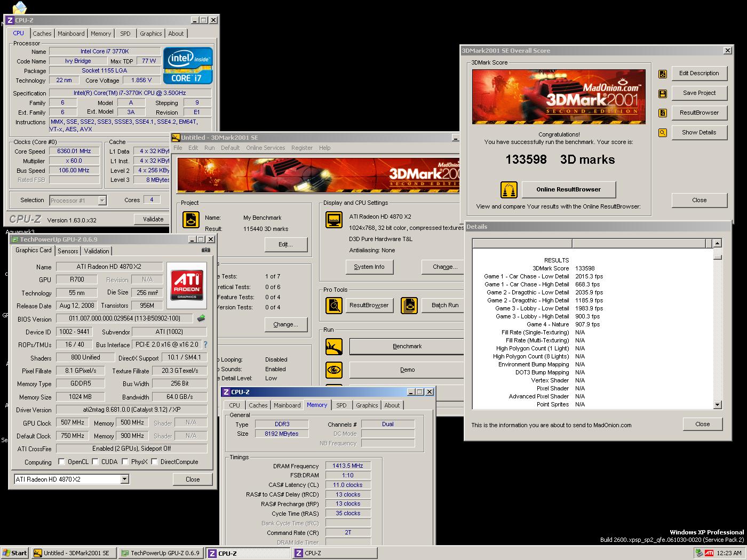Open the Validation tab in GPU-Z
The width and height of the screenshot is (747, 560).
point(97,251)
